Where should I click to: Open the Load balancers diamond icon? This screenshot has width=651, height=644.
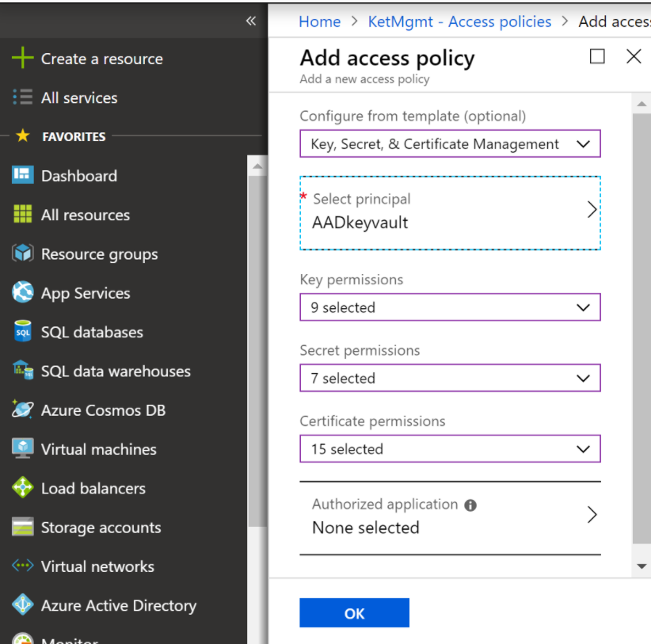23,487
